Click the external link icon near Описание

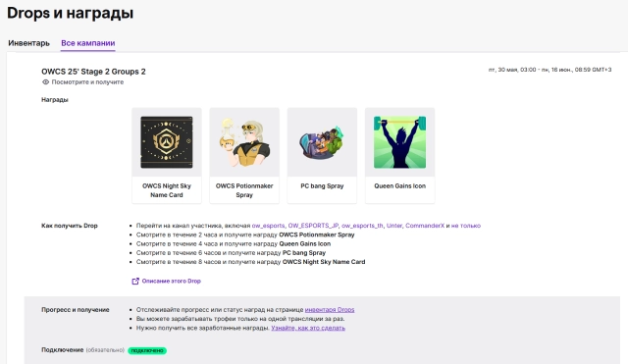pos(135,282)
